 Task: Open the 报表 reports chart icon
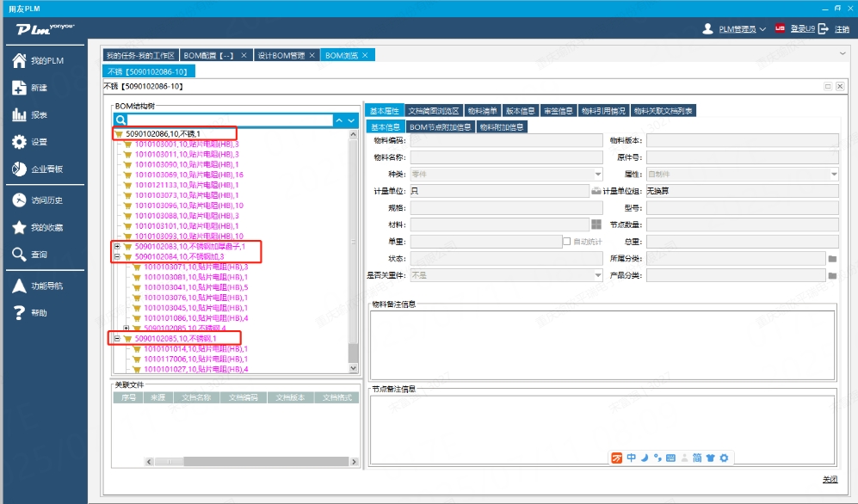coord(19,114)
